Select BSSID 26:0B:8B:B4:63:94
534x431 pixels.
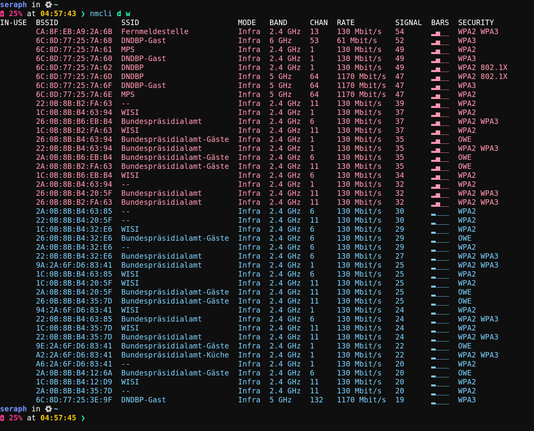pos(74,139)
